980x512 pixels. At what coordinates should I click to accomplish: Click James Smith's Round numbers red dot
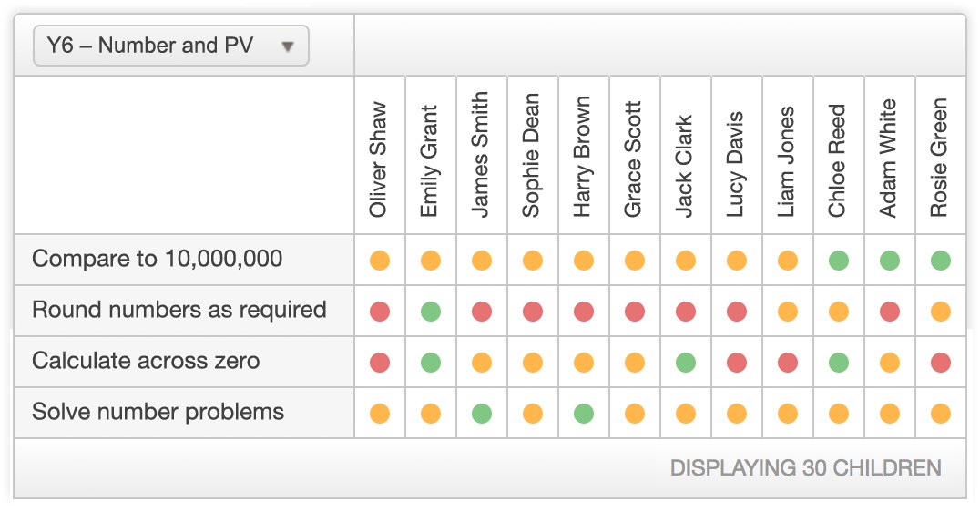[481, 311]
